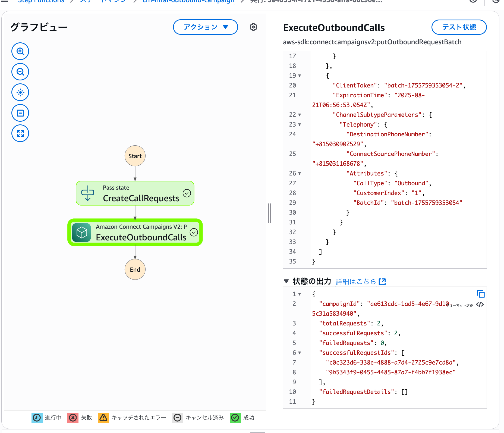This screenshot has height=433, width=504.
Task: Click the ConnectSourcePhoneNumber value +815031168678
Action: click(x=338, y=164)
